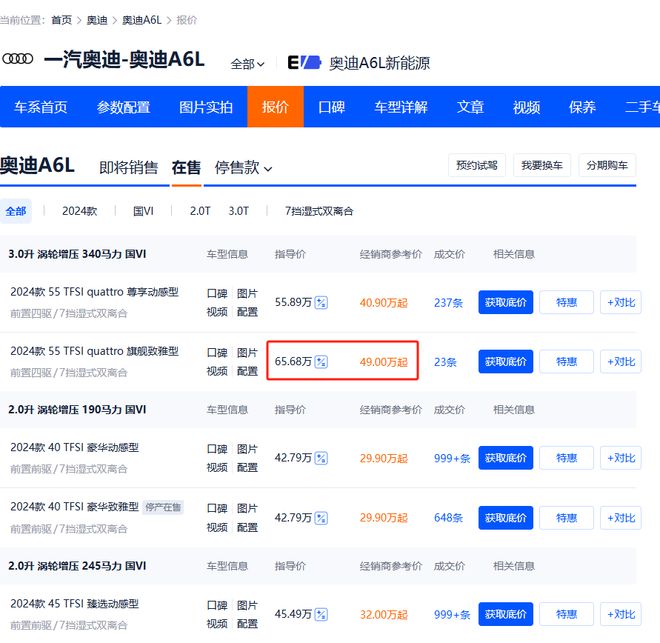
Task: Click 预约试驾 button
Action: coord(477,165)
